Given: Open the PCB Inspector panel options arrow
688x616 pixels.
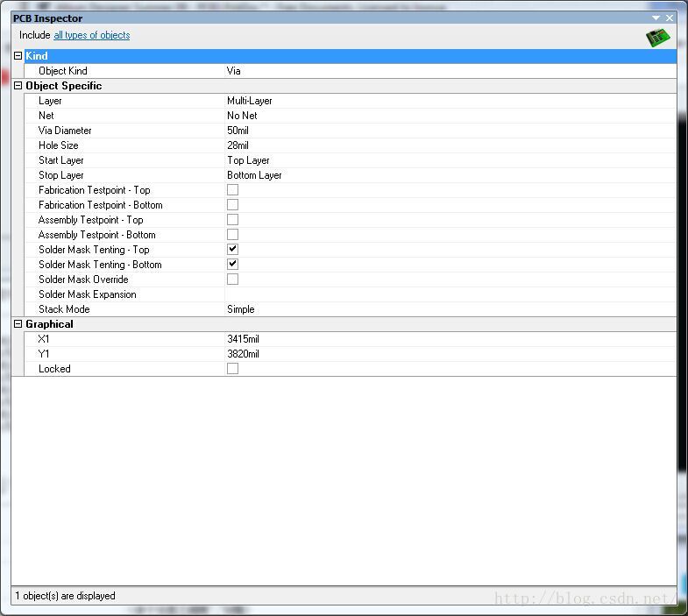Looking at the screenshot, I should (656, 18).
